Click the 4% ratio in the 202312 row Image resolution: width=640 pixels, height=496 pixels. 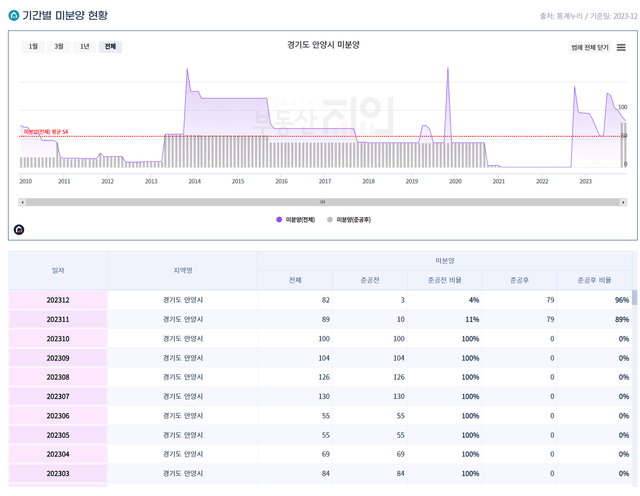coord(474,300)
